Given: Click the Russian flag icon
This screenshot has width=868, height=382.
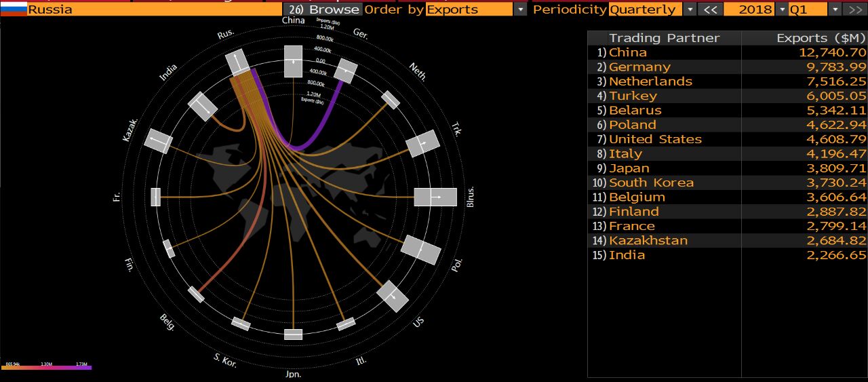Looking at the screenshot, I should pos(14,8).
